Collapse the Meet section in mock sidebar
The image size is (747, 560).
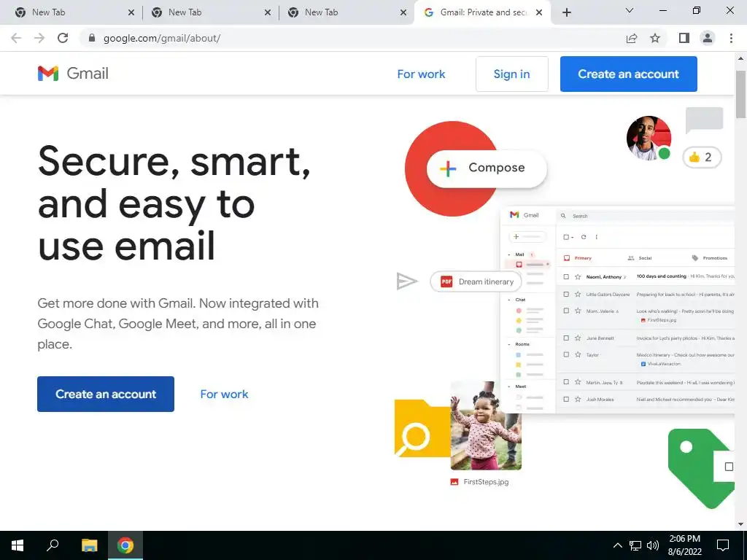(509, 386)
